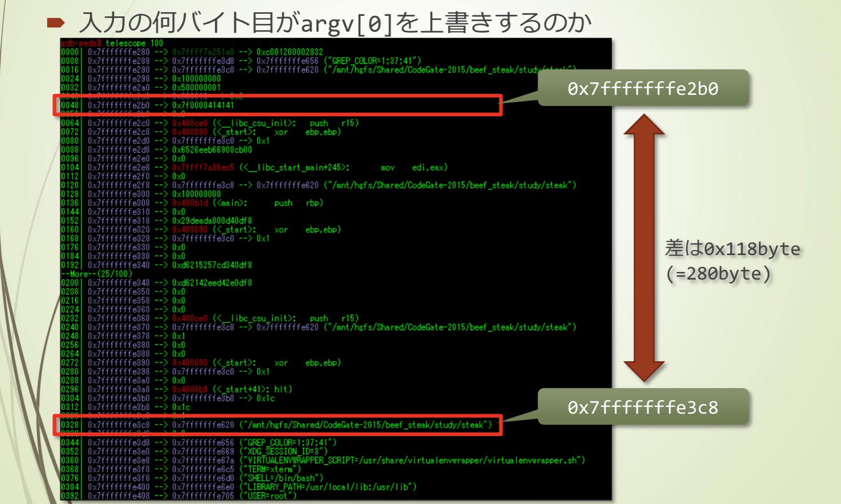841x504 pixels.
Task: Select value 0x6526eeb66908cb00 in row 0088
Action: point(212,150)
